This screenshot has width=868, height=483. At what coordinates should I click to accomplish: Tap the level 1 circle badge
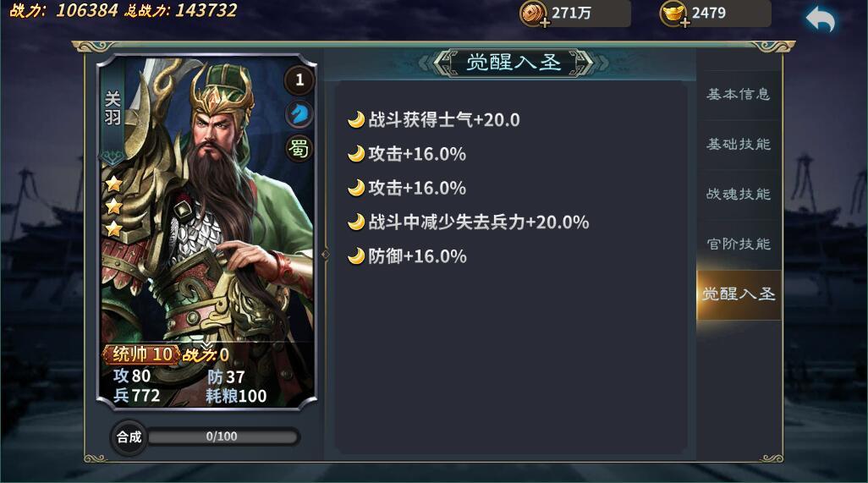(x=299, y=80)
